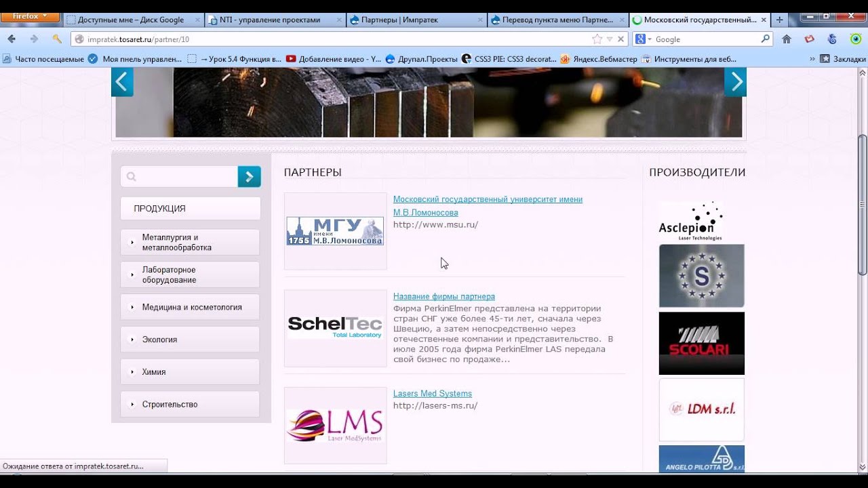Image resolution: width=868 pixels, height=488 pixels.
Task: Show previous slide with the left arrow
Action: click(x=122, y=82)
